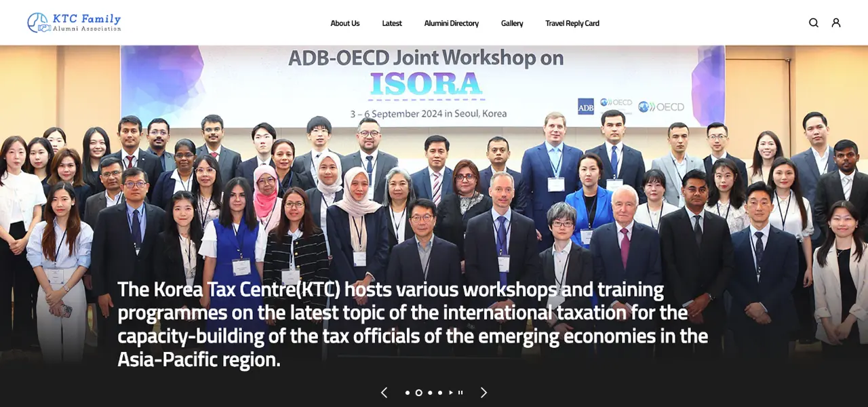
Task: Open the Gallery menu item
Action: click(512, 23)
